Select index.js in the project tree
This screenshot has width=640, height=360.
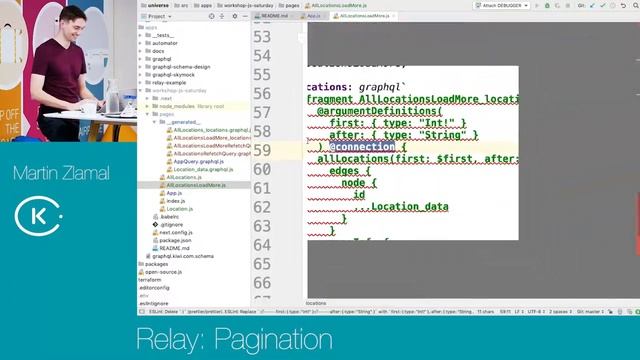point(176,201)
